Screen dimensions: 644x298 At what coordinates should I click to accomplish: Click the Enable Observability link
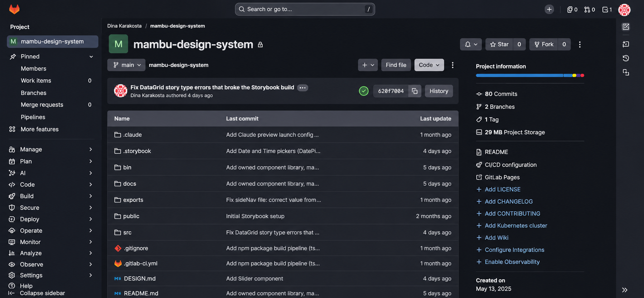tap(512, 262)
